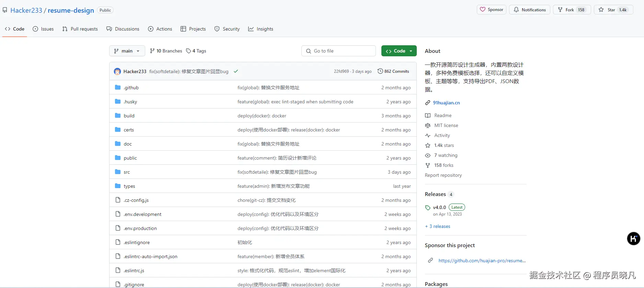Click the watching eye icon
This screenshot has height=288, width=644.
coord(428,155)
